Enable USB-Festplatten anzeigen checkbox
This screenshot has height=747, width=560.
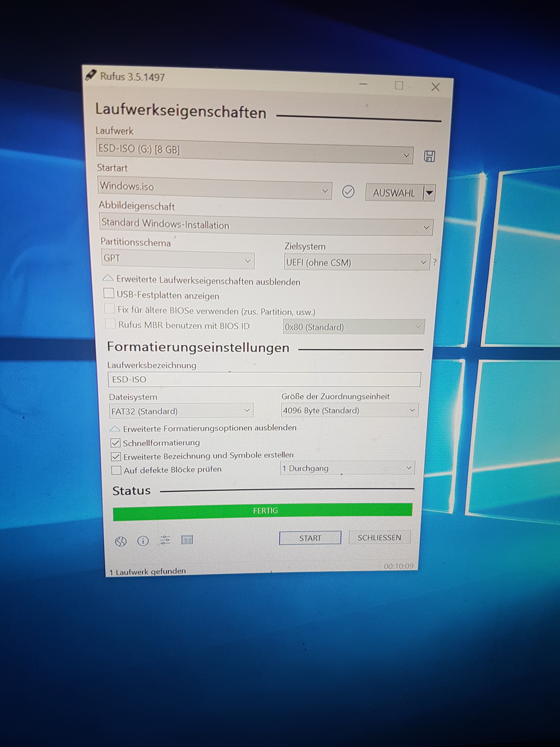pyautogui.click(x=109, y=293)
